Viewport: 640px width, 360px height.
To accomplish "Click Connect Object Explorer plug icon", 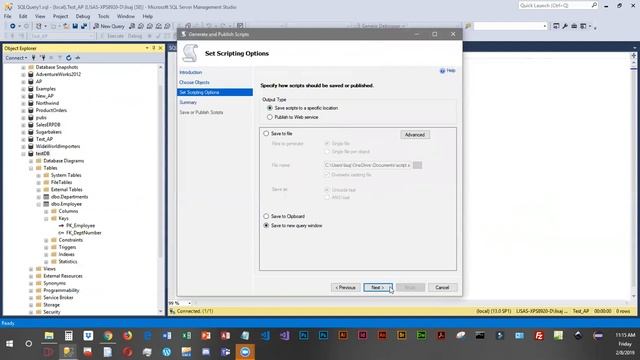I will pyautogui.click(x=34, y=58).
